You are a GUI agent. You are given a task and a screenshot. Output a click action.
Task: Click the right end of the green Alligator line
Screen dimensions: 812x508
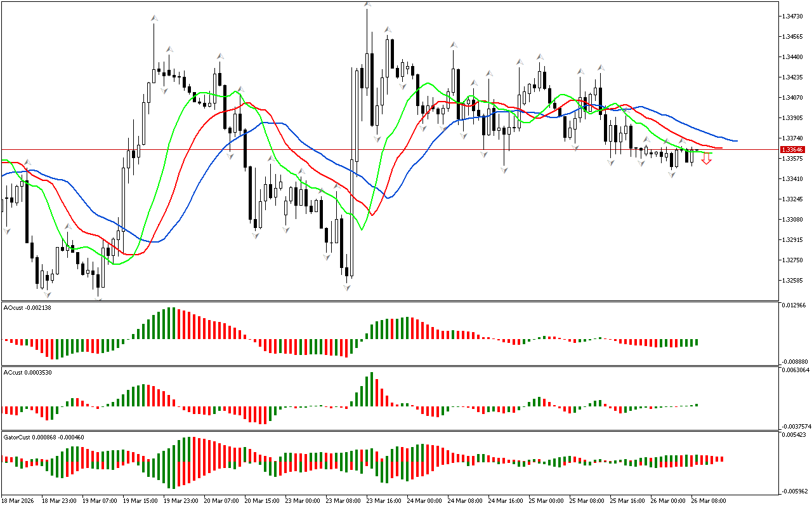click(710, 153)
